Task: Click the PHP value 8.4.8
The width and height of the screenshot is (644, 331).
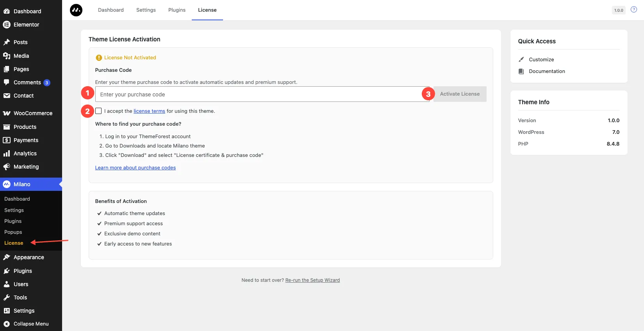Action: 613,144
